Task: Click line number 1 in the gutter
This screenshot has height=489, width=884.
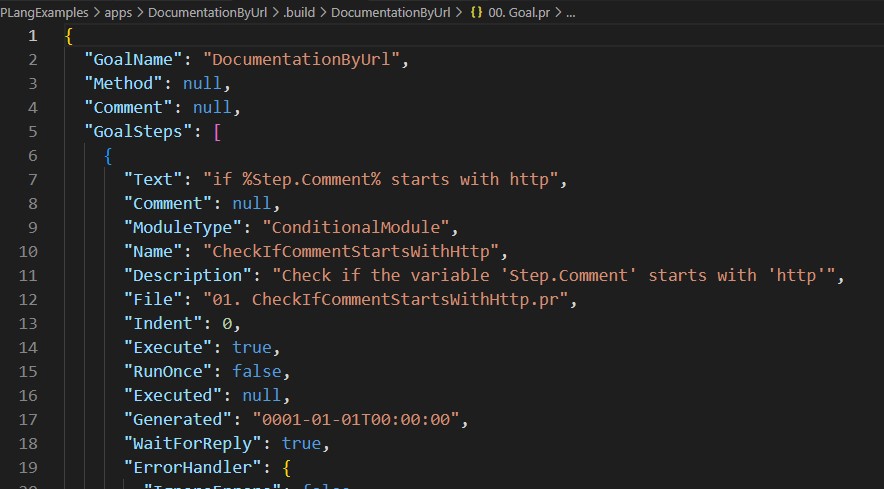Action: click(x=32, y=36)
